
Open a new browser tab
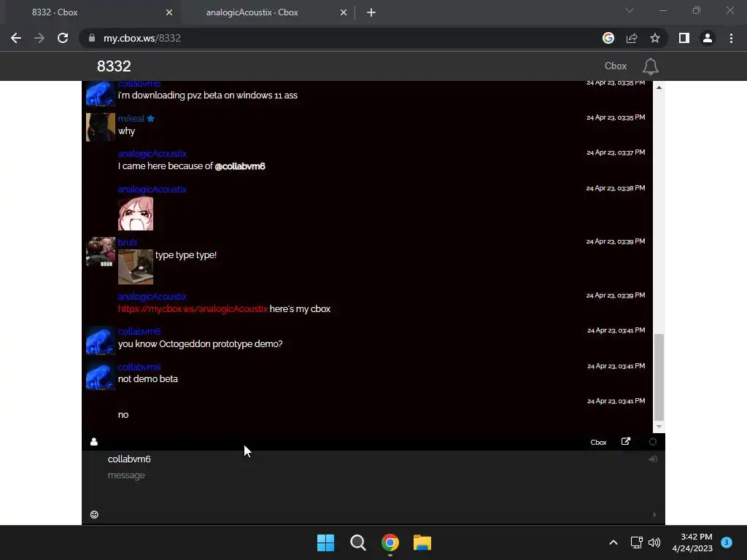(371, 12)
